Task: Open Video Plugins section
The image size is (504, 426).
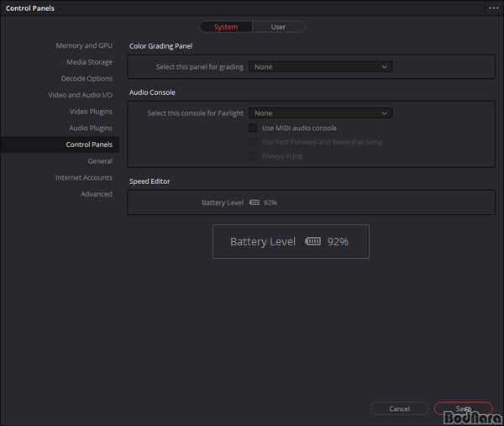Action: [x=91, y=112]
